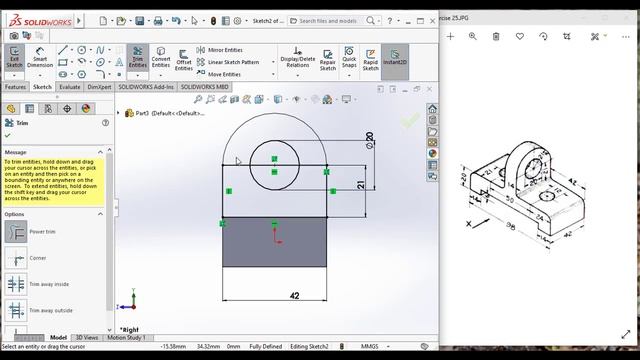The image size is (640, 360).
Task: Open Display/Delete Relations tool
Action: click(x=298, y=57)
